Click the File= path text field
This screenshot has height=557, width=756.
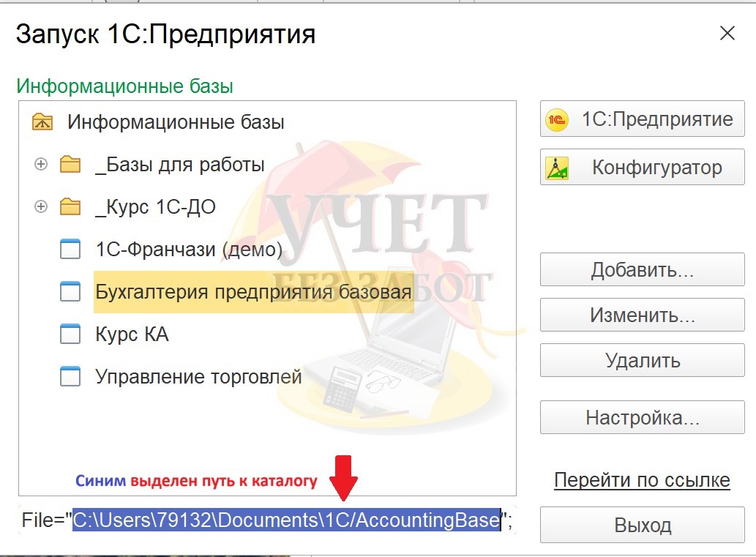pos(267,520)
